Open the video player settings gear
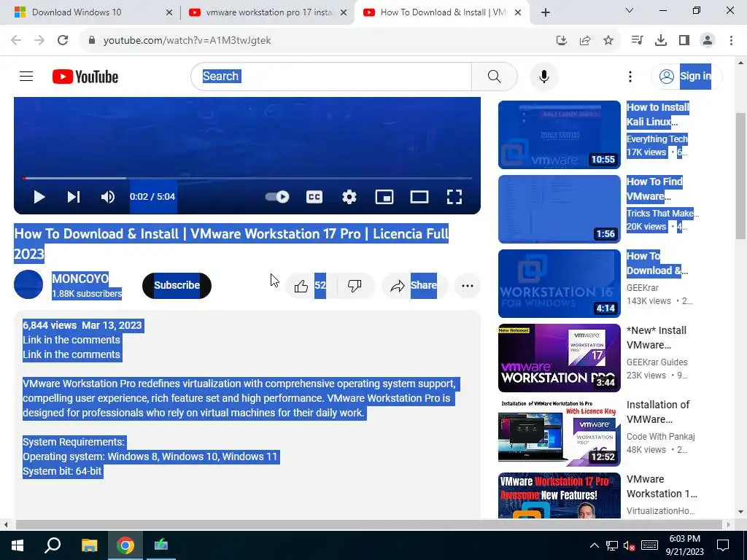747x560 pixels. click(349, 197)
